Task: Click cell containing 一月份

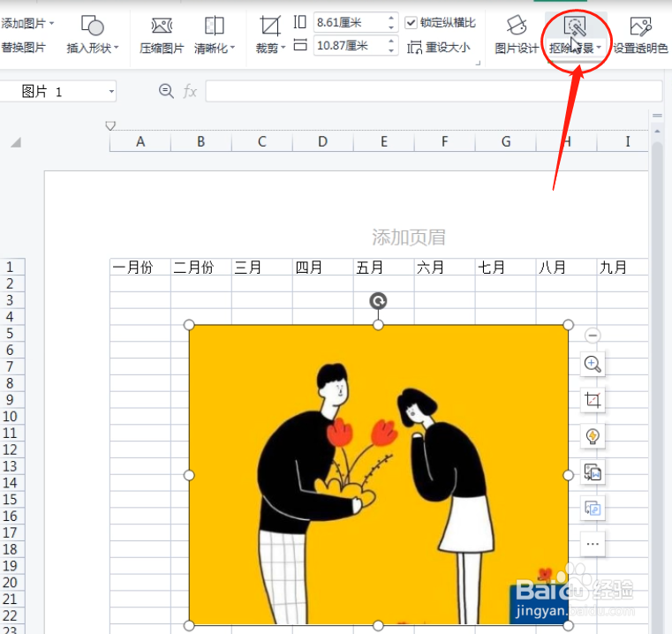Action: pos(140,267)
